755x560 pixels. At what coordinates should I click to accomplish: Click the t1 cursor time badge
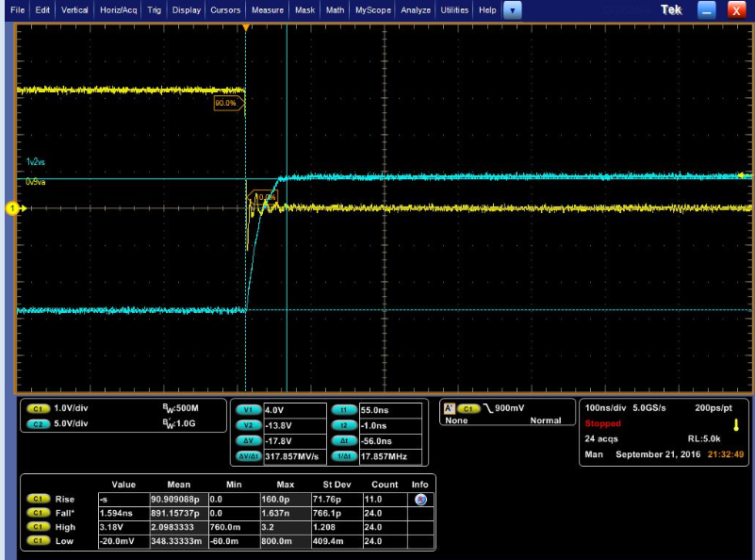(343, 410)
